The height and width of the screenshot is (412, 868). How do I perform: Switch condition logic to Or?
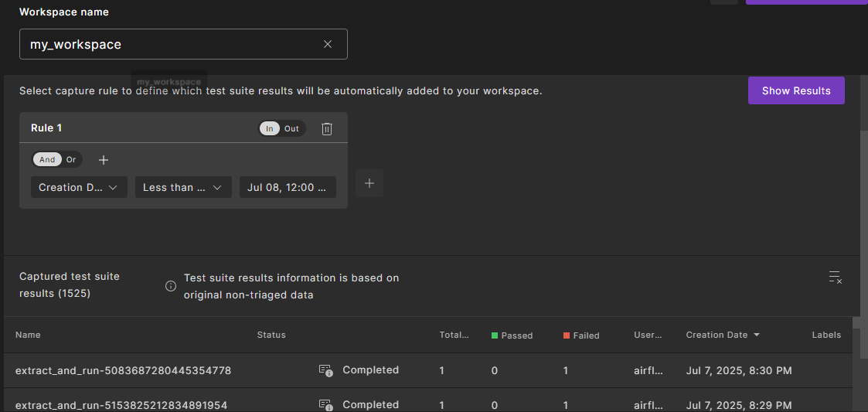point(71,160)
